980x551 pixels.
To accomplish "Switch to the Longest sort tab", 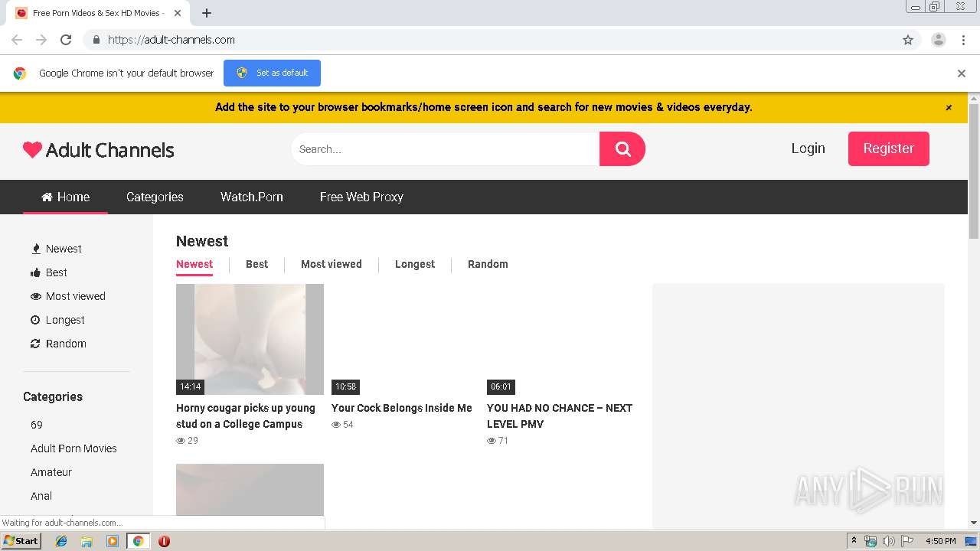I will point(415,264).
